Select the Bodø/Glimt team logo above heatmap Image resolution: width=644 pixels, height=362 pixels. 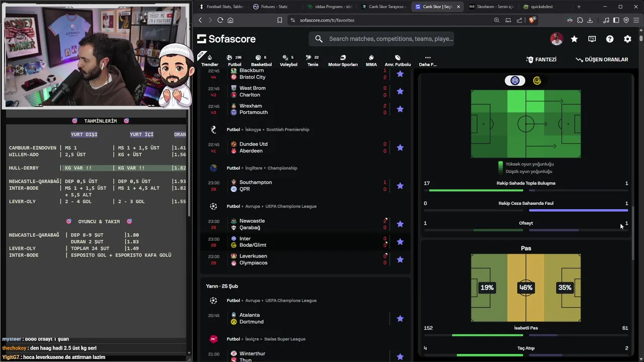[x=537, y=80]
